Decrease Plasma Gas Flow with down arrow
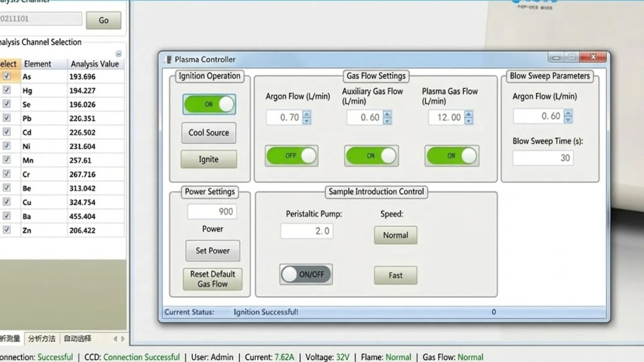644x362 pixels. point(469,121)
